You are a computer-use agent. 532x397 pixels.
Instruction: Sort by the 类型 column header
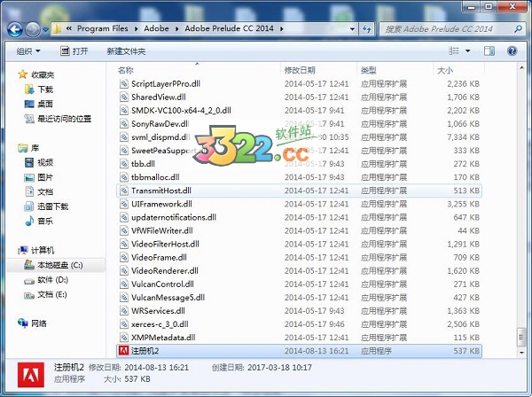click(x=369, y=70)
